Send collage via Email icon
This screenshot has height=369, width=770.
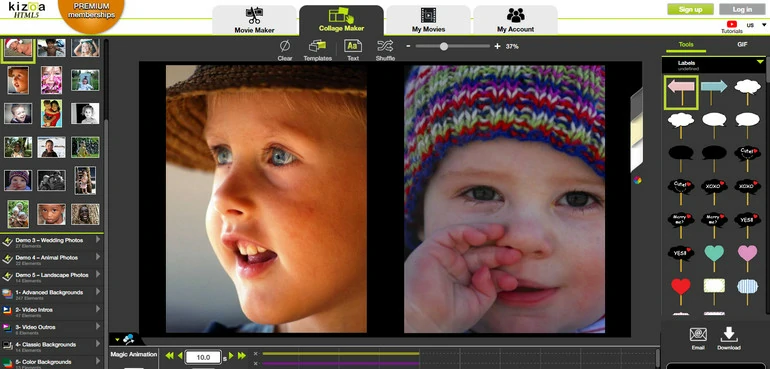[698, 339]
